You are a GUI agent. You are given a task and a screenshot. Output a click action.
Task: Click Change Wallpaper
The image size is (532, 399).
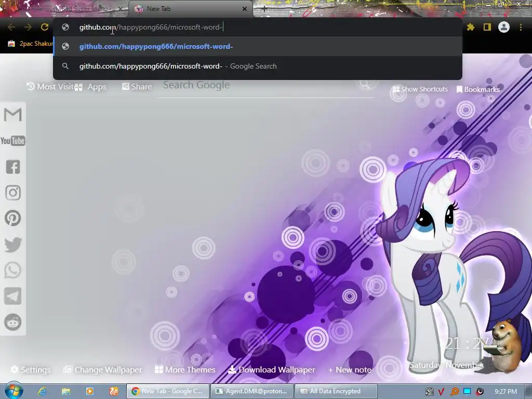coord(103,370)
